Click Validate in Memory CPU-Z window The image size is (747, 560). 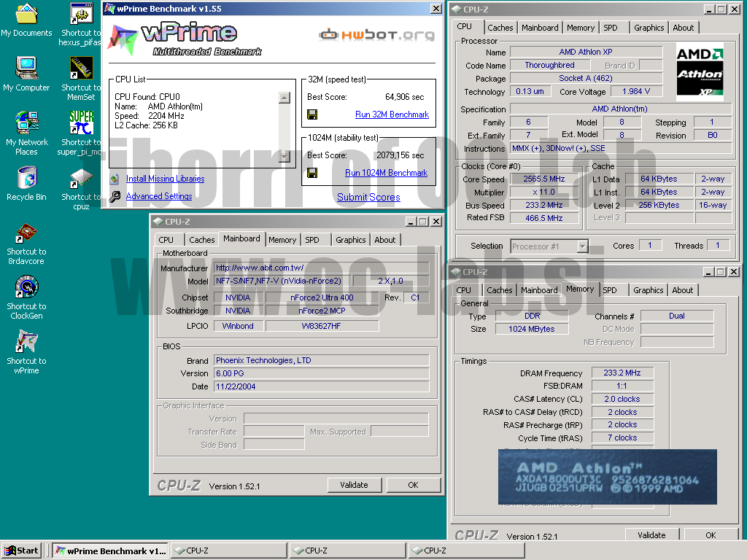coord(651,534)
